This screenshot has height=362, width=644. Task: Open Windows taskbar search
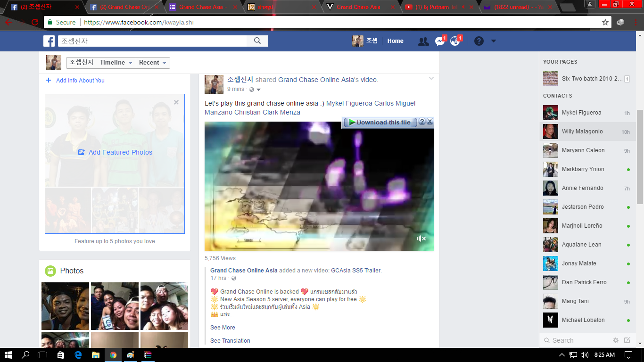(26, 355)
